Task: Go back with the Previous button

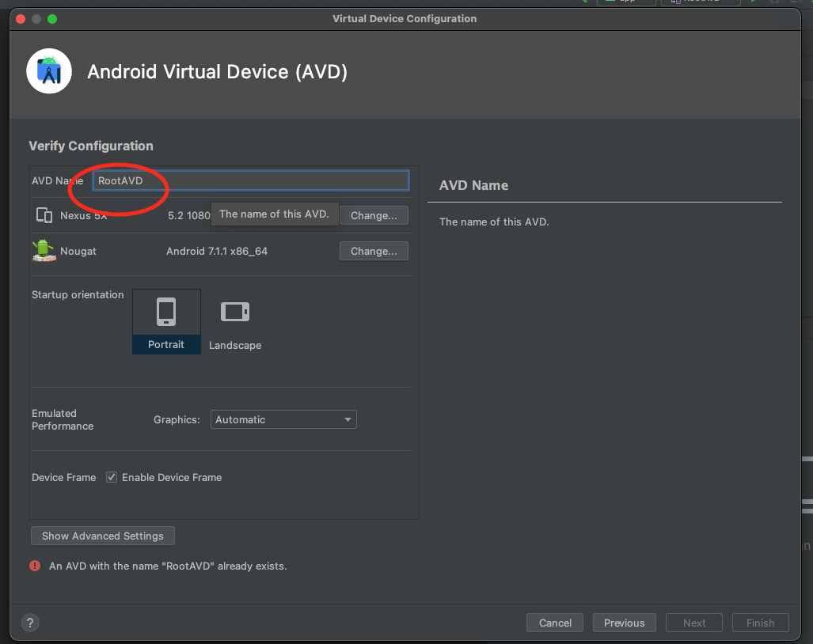Action: (625, 623)
